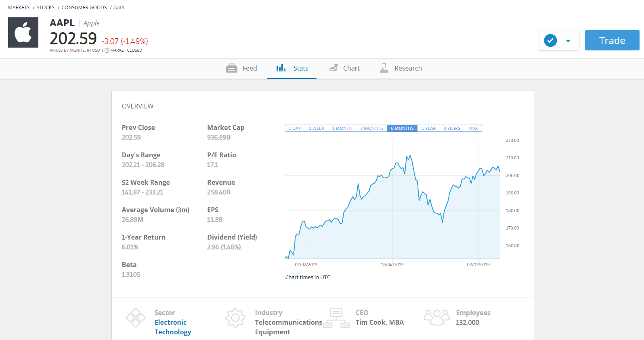Click the Employees count 132,000

click(x=468, y=322)
